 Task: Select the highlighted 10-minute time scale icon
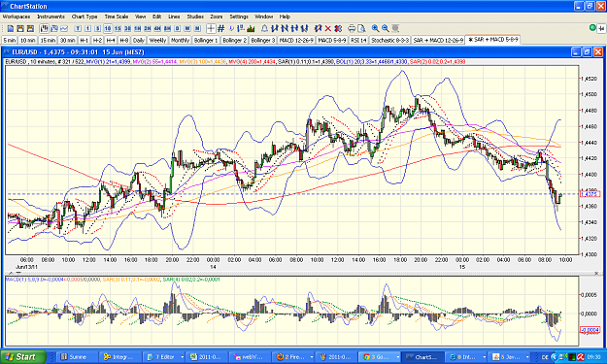point(108,28)
